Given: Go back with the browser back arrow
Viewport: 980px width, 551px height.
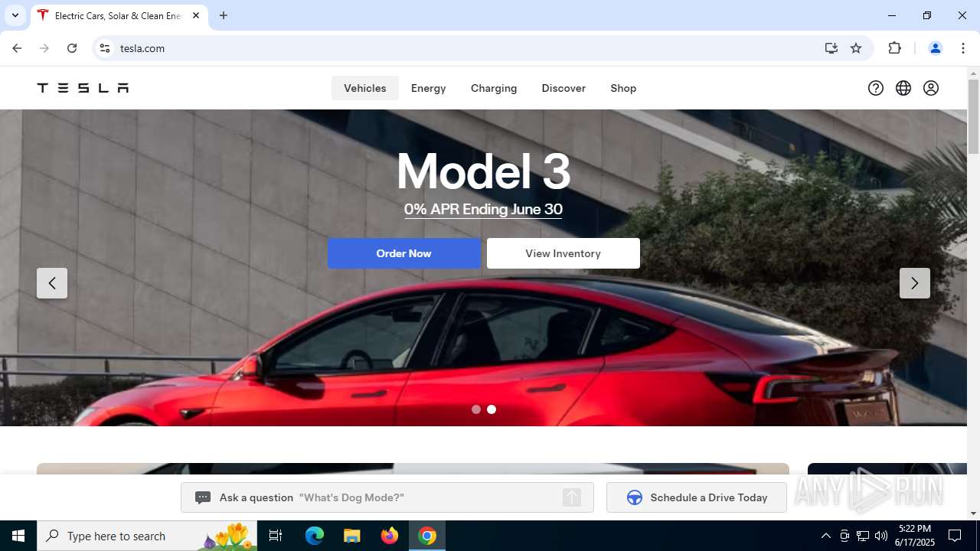Looking at the screenshot, I should 17,48.
